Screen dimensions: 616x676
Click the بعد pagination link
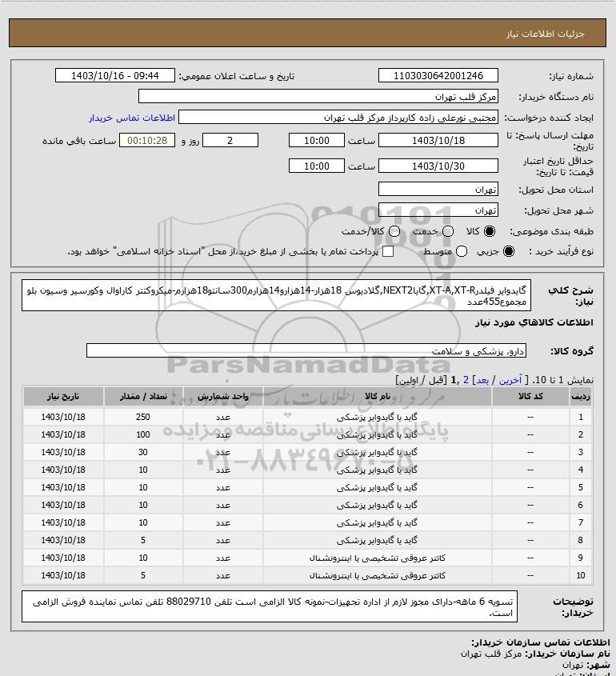(482, 380)
